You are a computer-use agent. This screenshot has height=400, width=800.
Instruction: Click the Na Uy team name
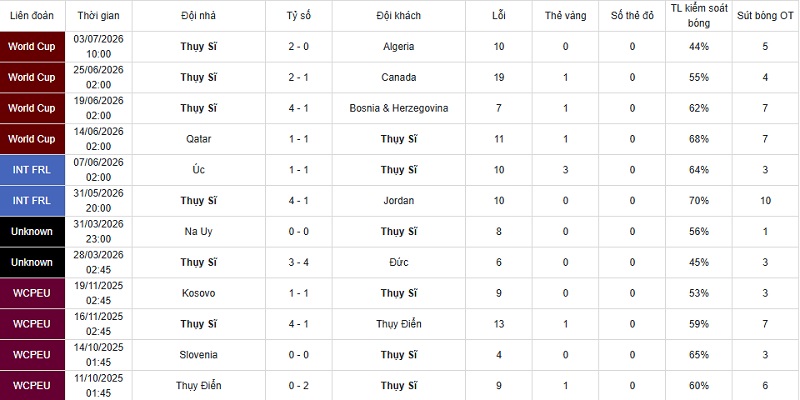198,232
